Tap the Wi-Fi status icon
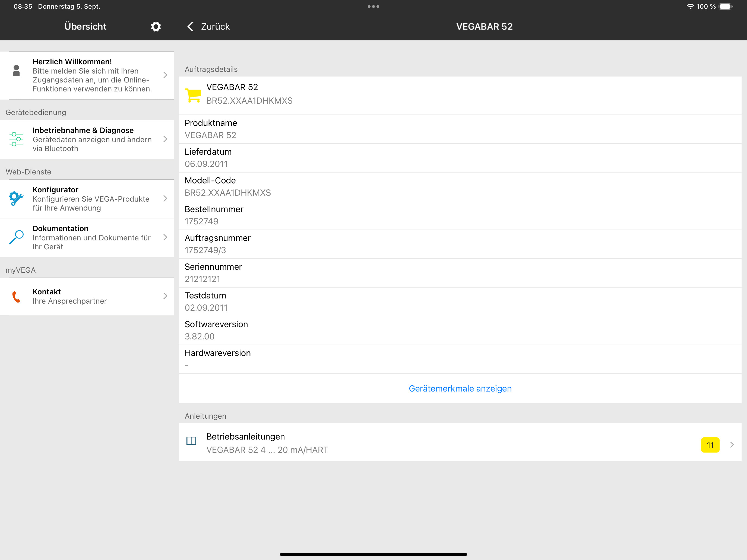 point(690,7)
